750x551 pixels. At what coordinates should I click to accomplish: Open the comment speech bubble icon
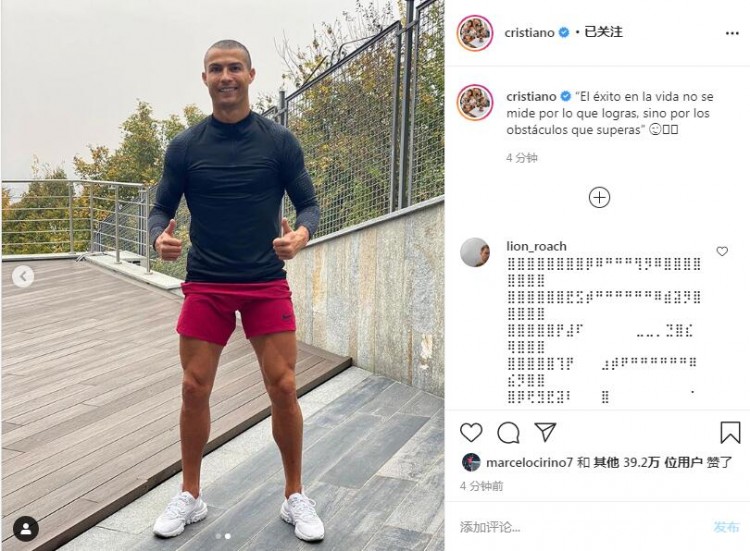tap(508, 432)
